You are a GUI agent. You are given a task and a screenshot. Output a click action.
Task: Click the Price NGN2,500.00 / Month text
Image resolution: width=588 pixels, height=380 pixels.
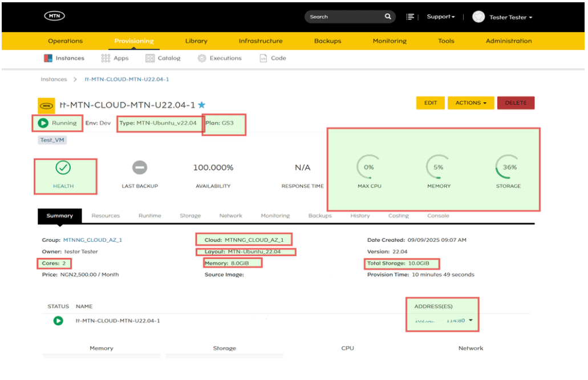[x=80, y=274]
